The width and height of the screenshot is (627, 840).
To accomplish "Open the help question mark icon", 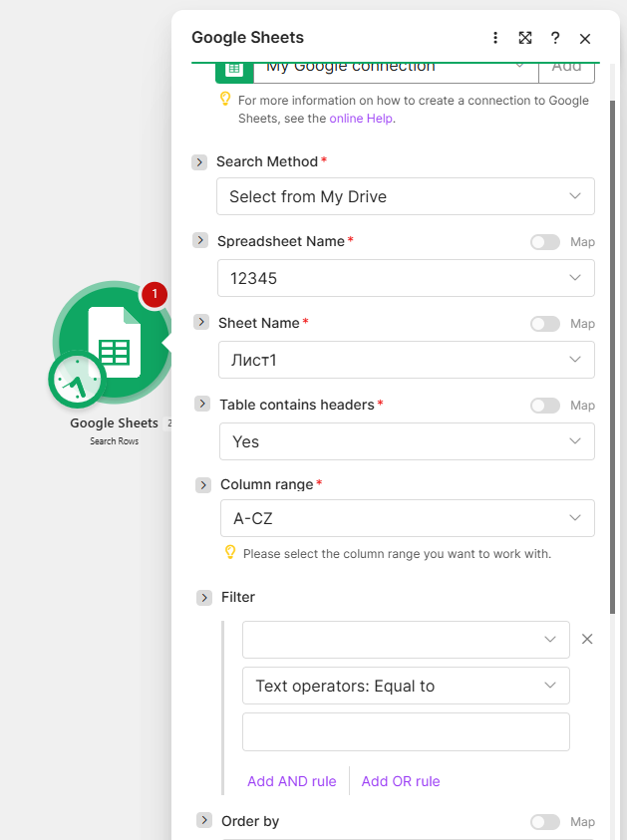I will coord(555,38).
